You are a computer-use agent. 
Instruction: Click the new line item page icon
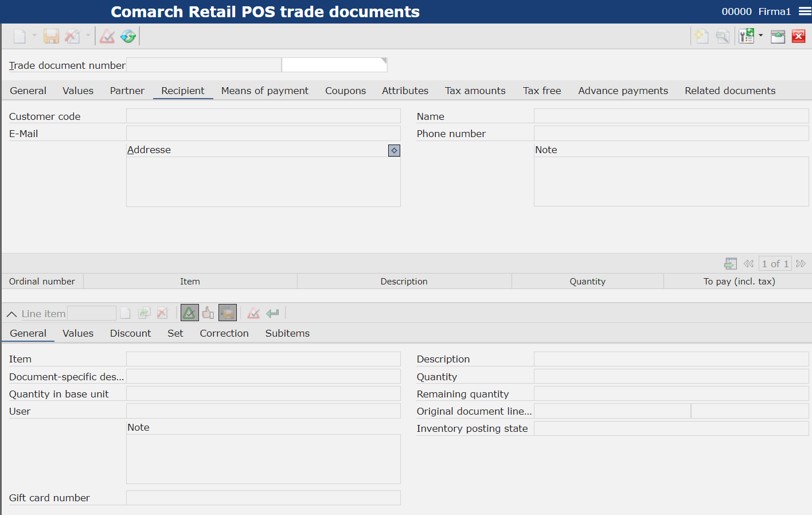point(126,313)
